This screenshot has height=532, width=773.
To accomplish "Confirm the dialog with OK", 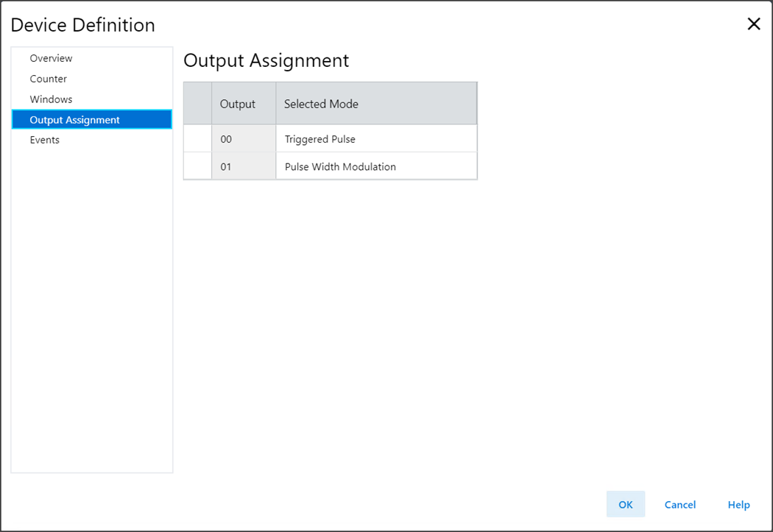I will tap(626, 504).
